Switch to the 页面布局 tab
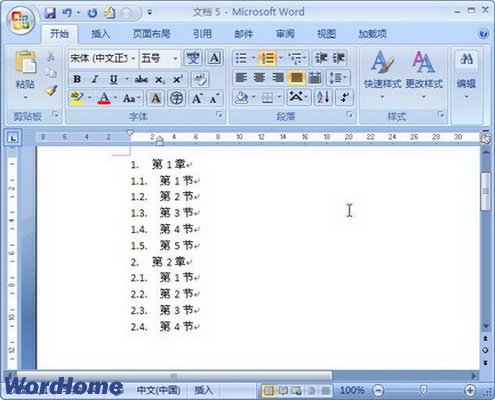The image size is (495, 400). coord(152,34)
